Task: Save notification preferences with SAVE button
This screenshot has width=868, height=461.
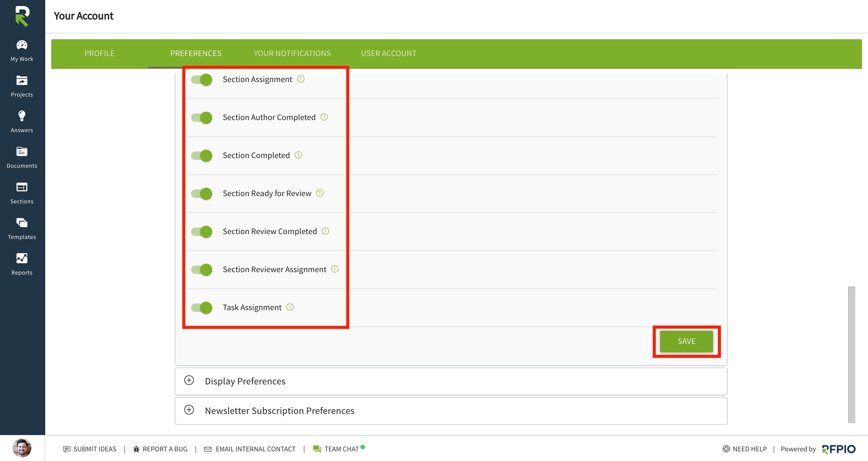Action: tap(686, 341)
